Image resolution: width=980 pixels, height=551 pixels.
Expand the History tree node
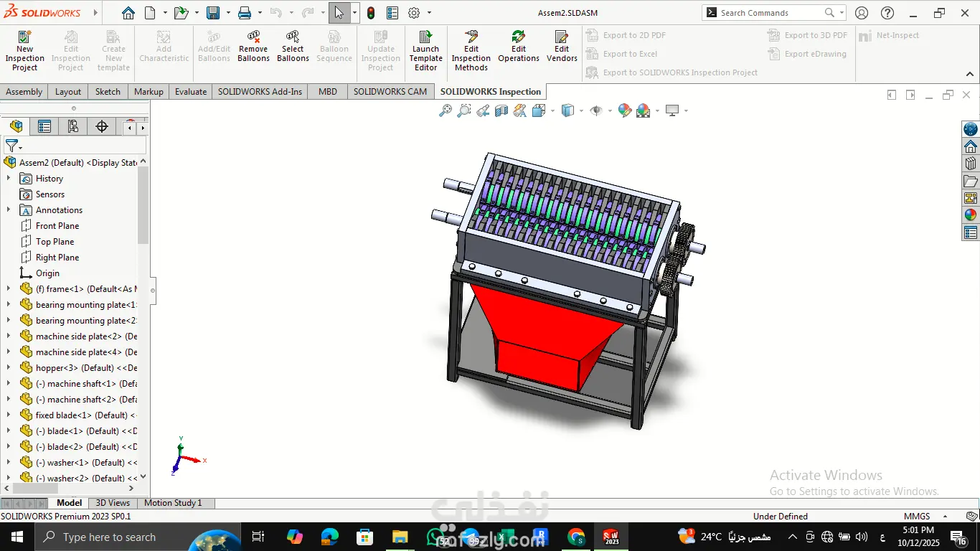tap(9, 179)
